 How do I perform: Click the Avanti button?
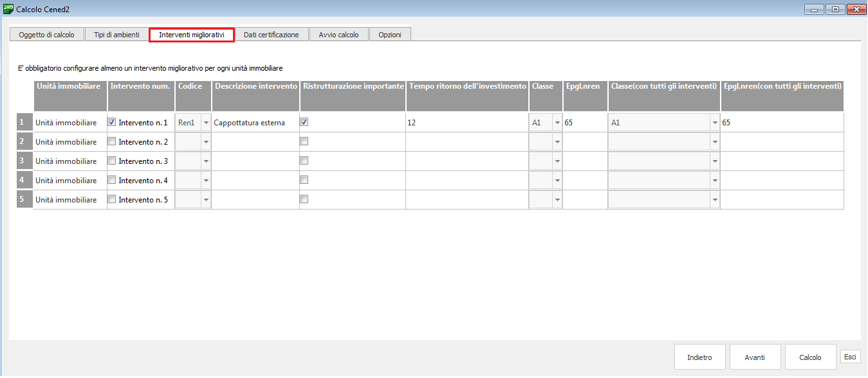point(755,357)
